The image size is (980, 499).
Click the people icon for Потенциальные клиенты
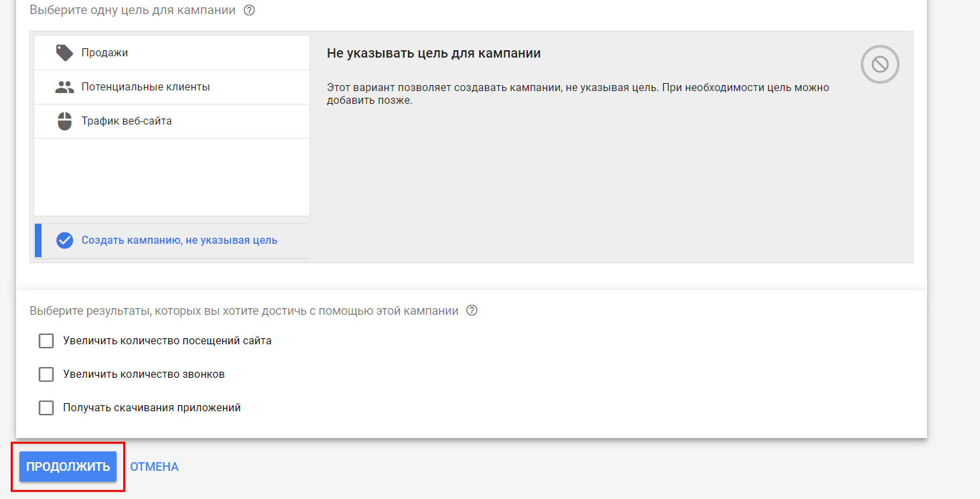coord(64,87)
